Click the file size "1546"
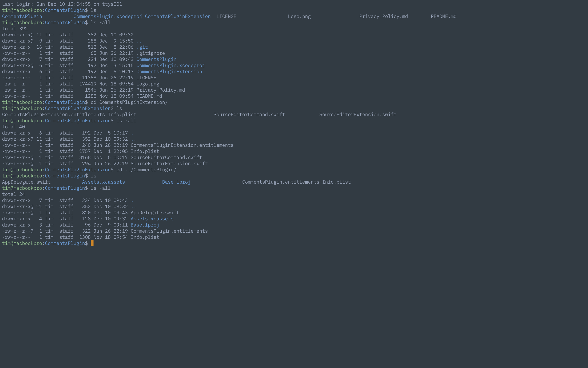This screenshot has height=368, width=588. click(91, 90)
